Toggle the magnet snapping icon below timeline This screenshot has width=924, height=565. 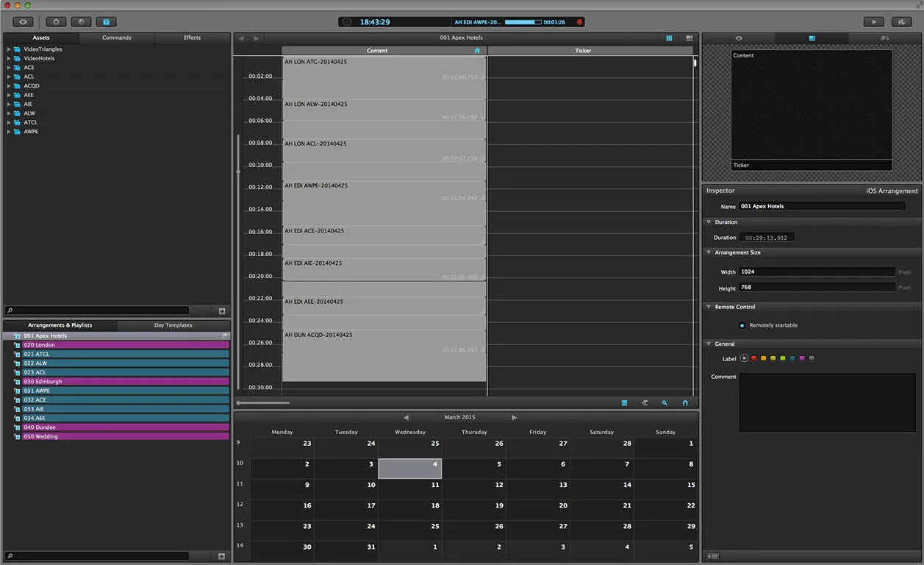[x=685, y=403]
